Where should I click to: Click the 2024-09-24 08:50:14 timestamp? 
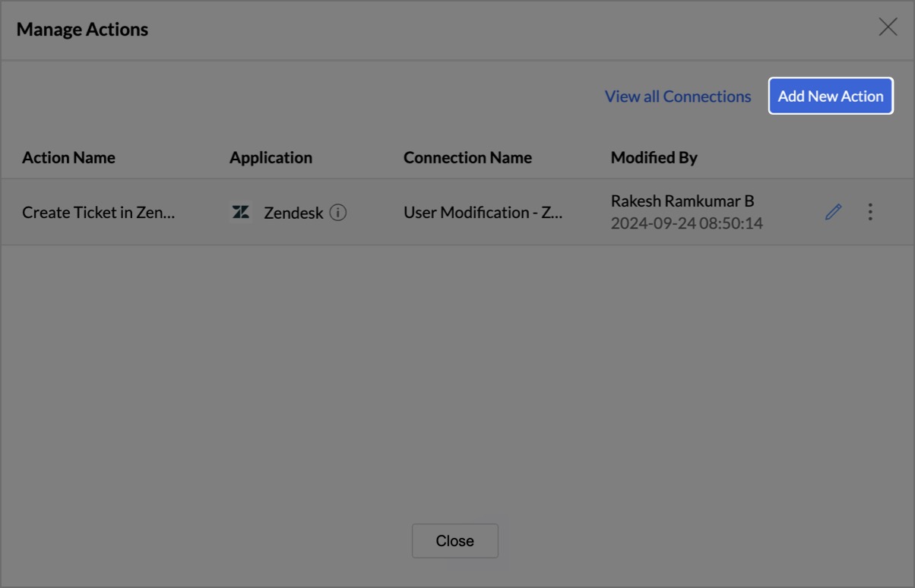pyautogui.click(x=687, y=223)
